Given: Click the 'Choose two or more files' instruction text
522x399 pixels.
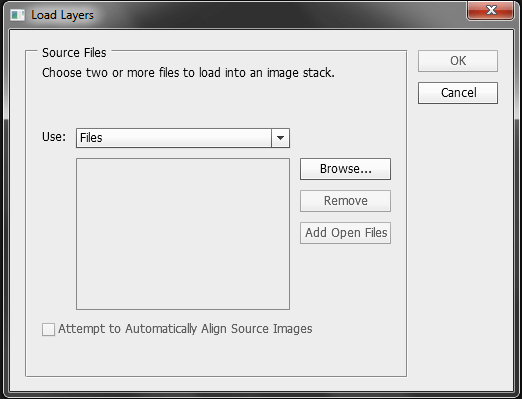Looking at the screenshot, I should [x=188, y=73].
